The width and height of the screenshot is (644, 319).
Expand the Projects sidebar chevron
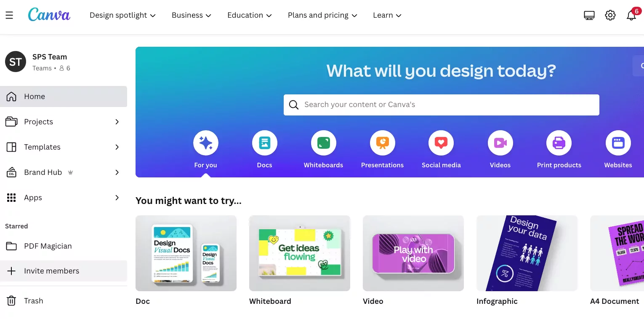point(117,122)
